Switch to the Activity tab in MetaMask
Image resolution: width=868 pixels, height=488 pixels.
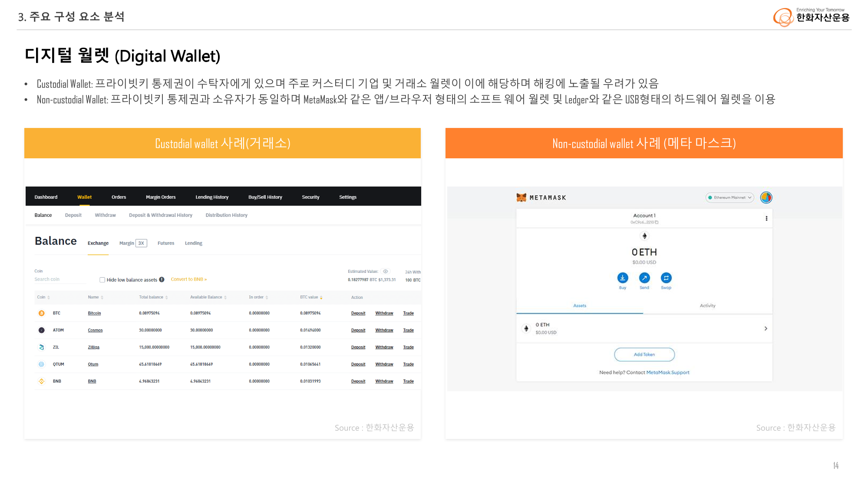coord(707,306)
